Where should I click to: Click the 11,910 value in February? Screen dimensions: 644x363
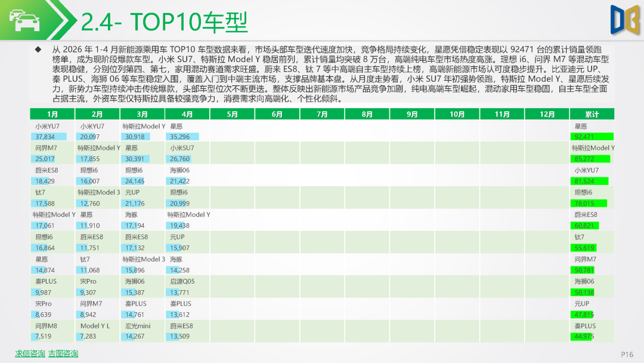90,225
